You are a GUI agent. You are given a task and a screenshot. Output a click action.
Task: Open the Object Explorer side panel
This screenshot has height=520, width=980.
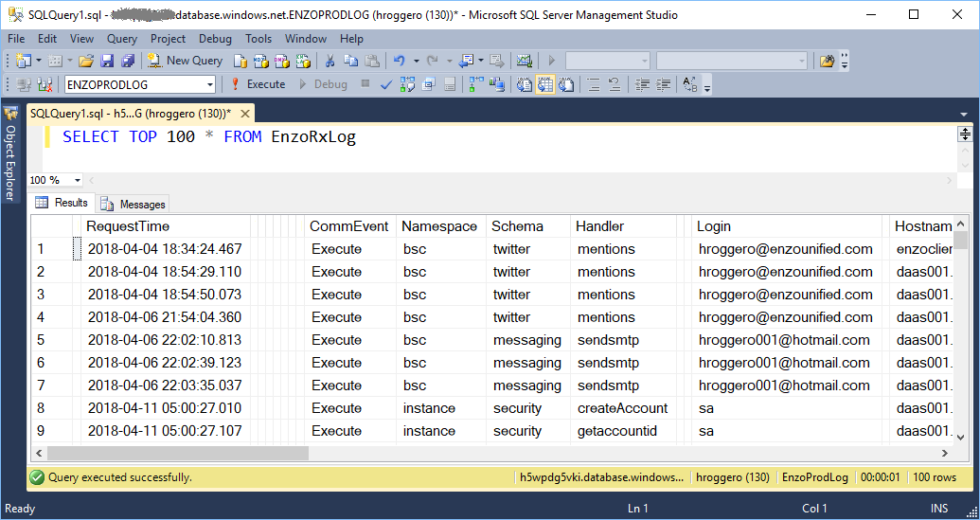[10, 153]
